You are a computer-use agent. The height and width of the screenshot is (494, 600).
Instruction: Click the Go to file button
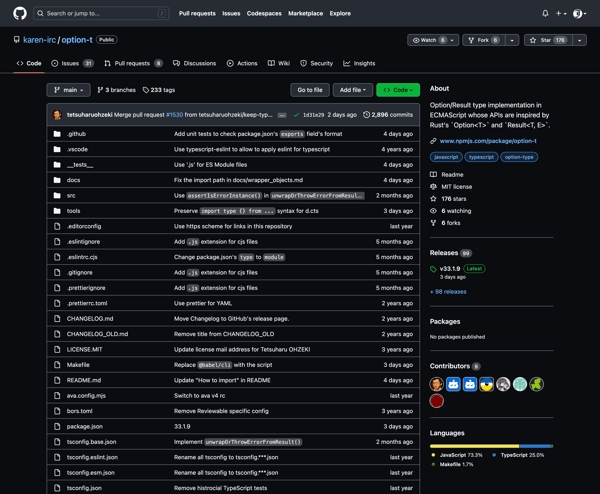(310, 90)
